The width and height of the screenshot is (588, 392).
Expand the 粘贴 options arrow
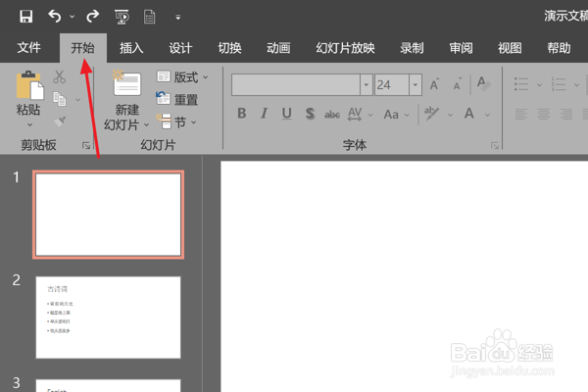[29, 124]
